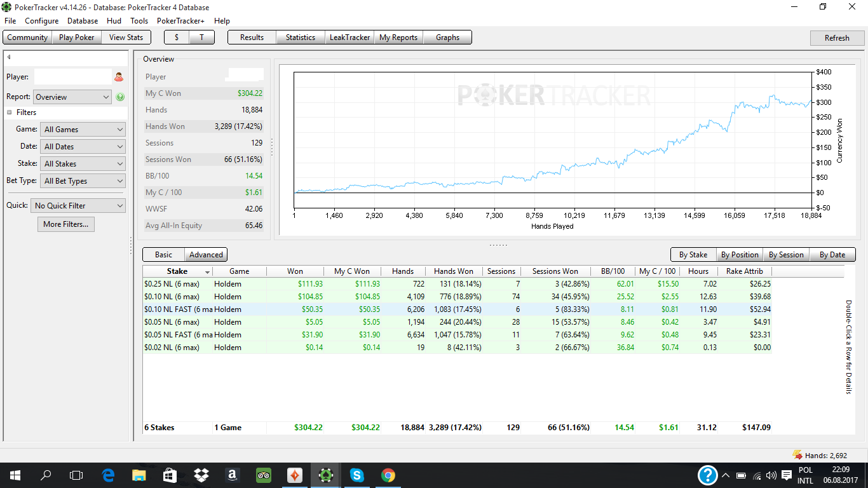Open the Bet Type filter dropdown
The width and height of the screenshot is (868, 488).
83,181
